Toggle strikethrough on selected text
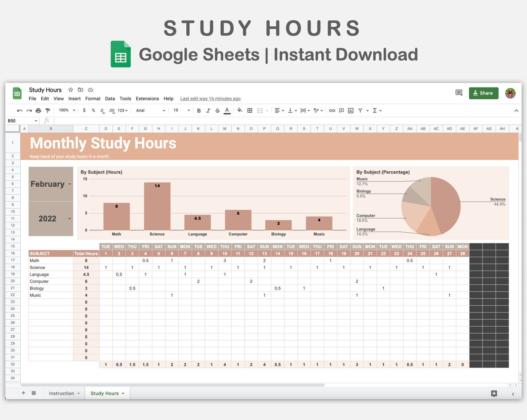Screen dimensions: 527x420 point(217,110)
